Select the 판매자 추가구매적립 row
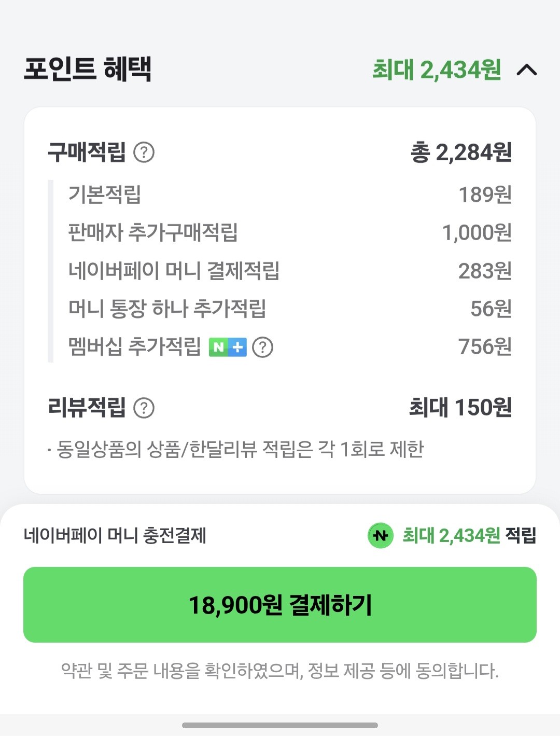 tap(153, 232)
